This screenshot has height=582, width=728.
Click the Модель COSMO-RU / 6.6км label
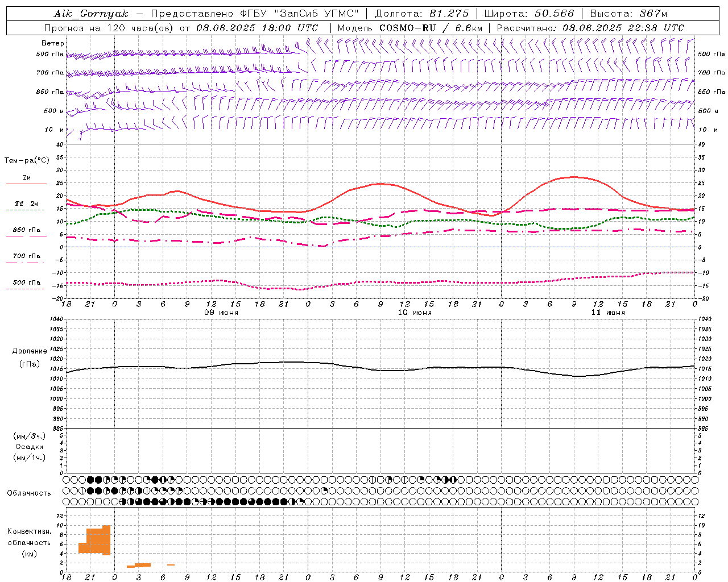tap(410, 28)
